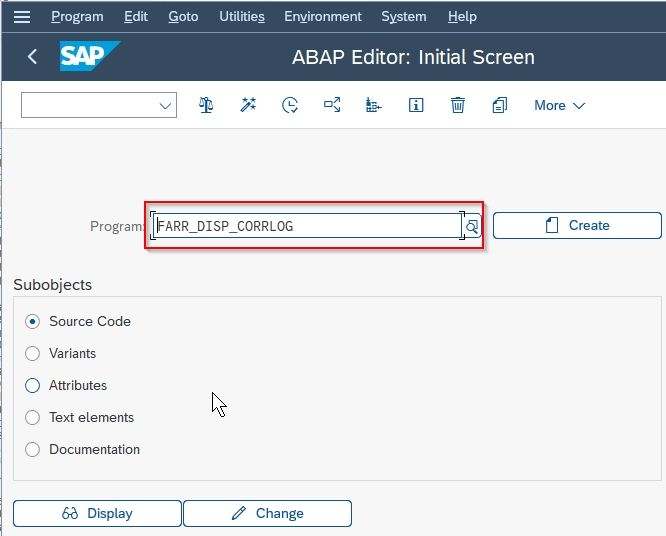Open the hamburger menu icon

[22, 17]
